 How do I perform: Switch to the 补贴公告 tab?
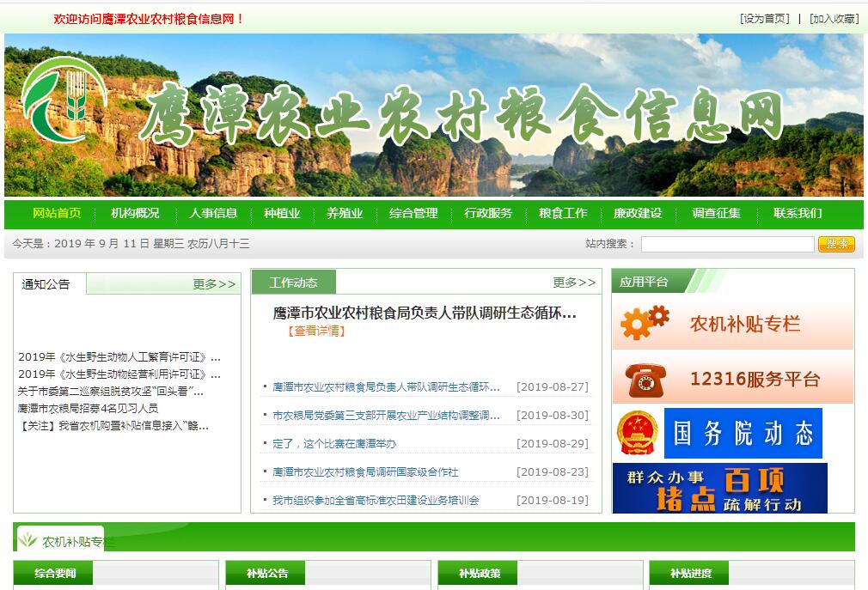coord(266,573)
